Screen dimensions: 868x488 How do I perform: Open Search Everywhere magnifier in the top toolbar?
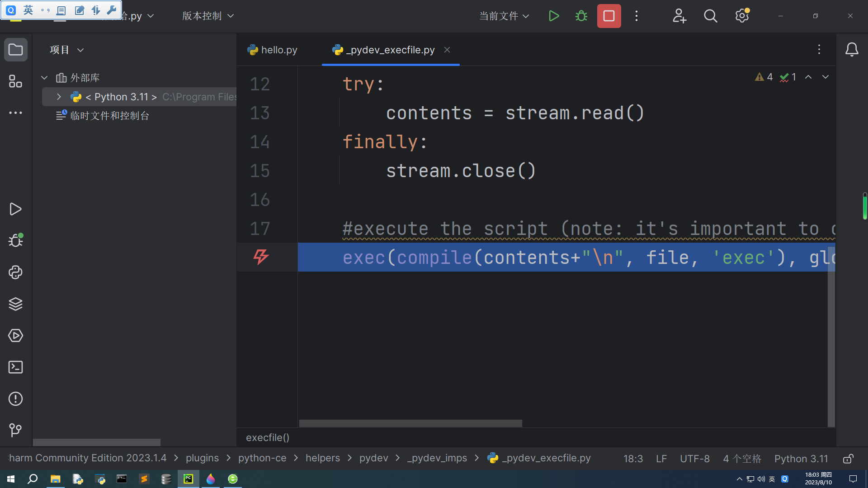[x=711, y=16]
